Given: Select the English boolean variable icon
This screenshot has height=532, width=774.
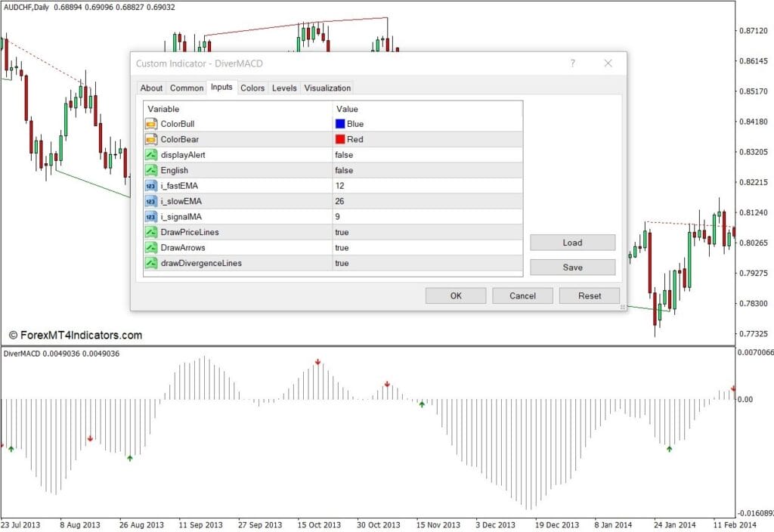Looking at the screenshot, I should pos(150,170).
